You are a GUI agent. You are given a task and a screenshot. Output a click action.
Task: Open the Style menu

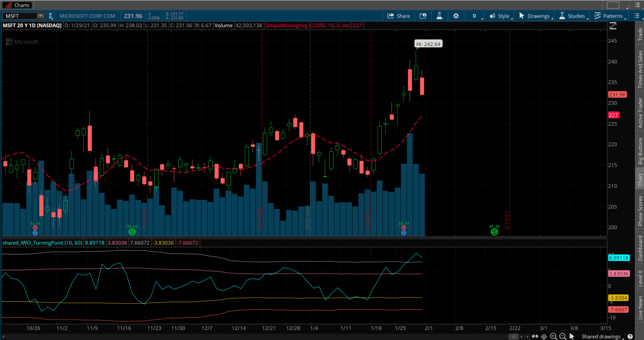(501, 16)
